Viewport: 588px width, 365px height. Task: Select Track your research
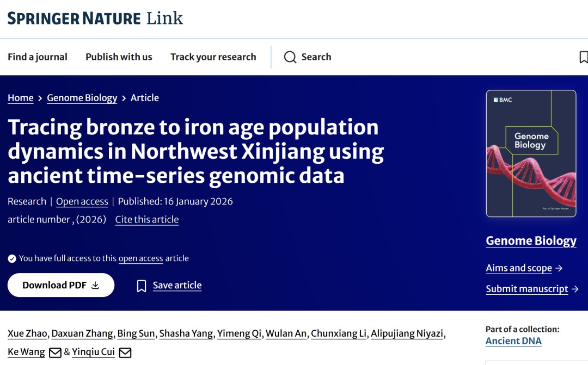pyautogui.click(x=213, y=57)
